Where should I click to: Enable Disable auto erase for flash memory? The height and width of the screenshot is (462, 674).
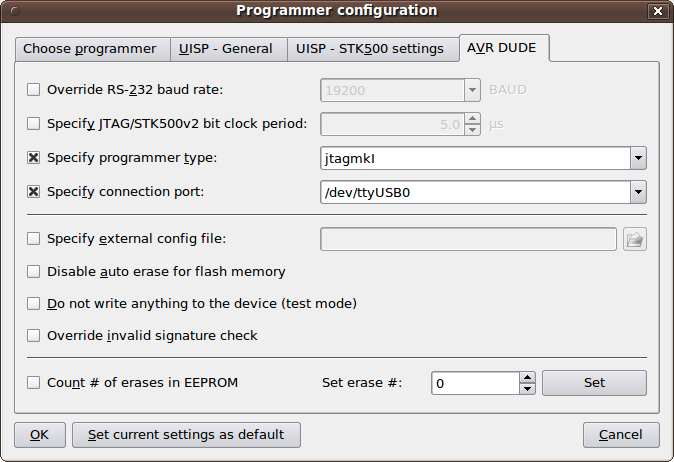pos(34,272)
